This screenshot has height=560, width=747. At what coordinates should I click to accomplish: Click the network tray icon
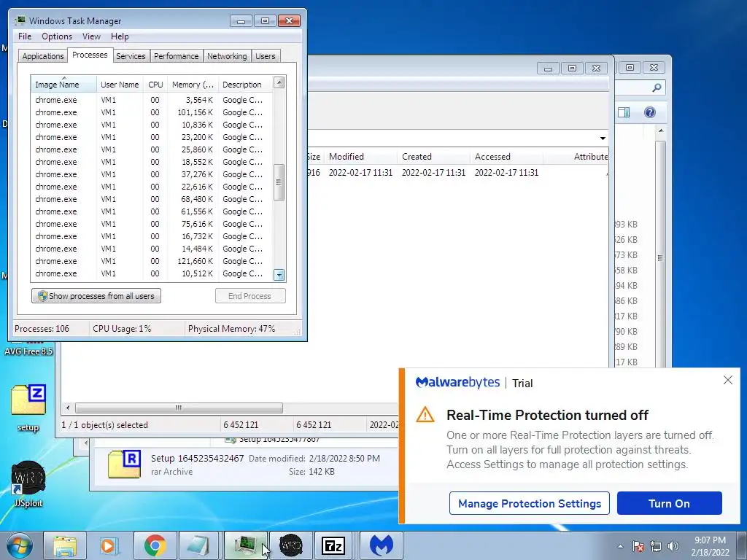point(656,546)
